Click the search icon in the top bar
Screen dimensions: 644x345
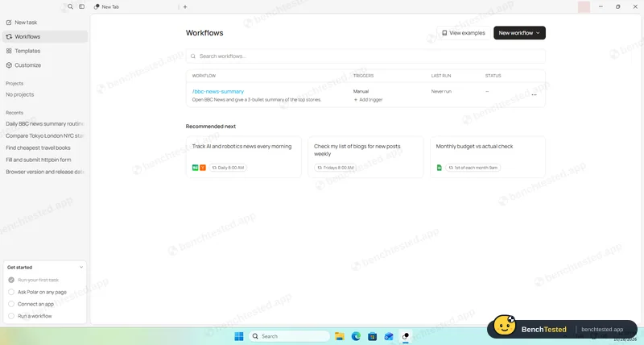[70, 6]
